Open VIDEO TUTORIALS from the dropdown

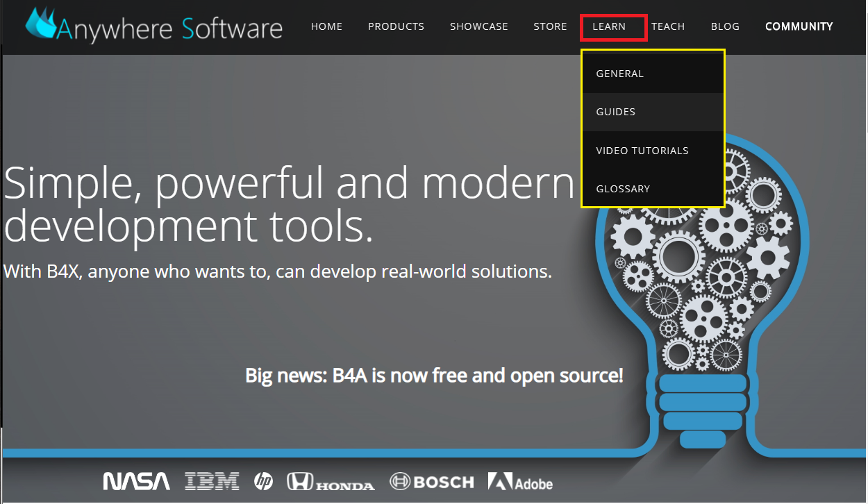tap(653, 150)
